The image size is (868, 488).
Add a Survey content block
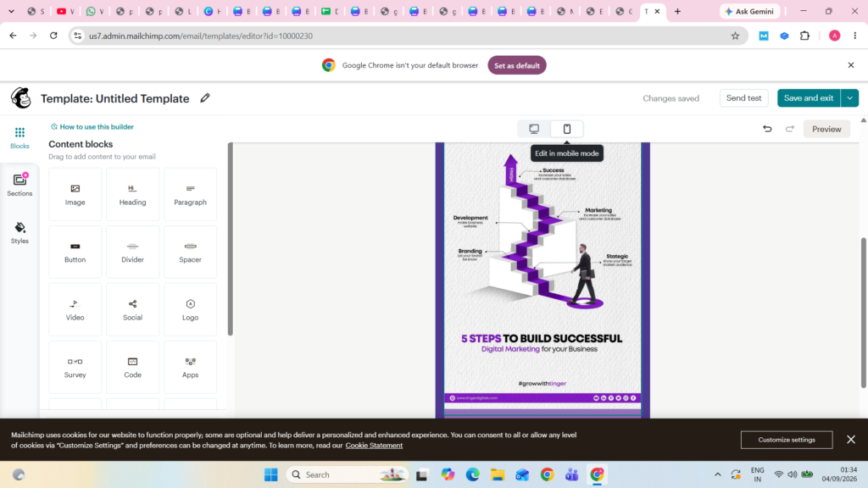tap(75, 367)
